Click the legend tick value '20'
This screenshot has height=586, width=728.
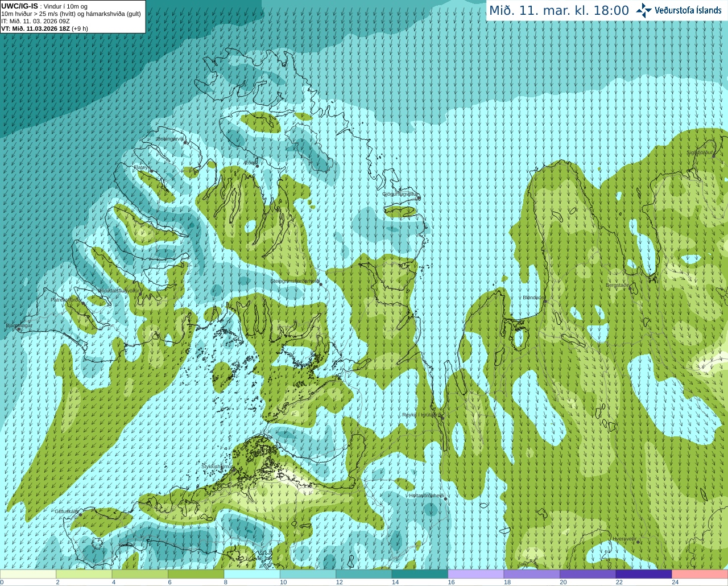point(563,582)
